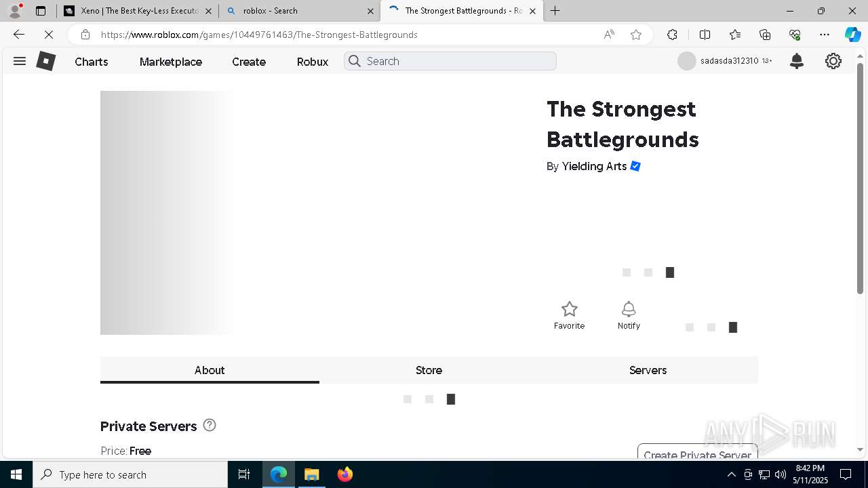The image size is (868, 488).
Task: Click the page vertical scrollbar
Action: point(860,178)
